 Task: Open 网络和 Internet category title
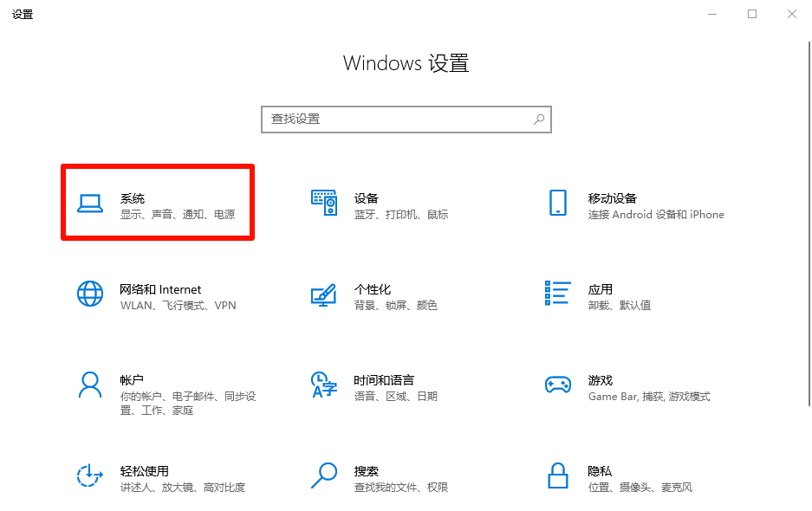160,289
